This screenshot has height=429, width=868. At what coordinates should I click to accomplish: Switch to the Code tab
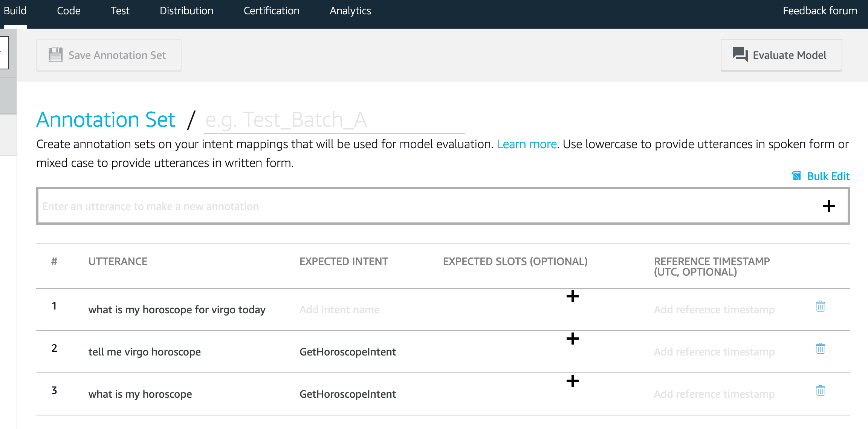point(68,11)
